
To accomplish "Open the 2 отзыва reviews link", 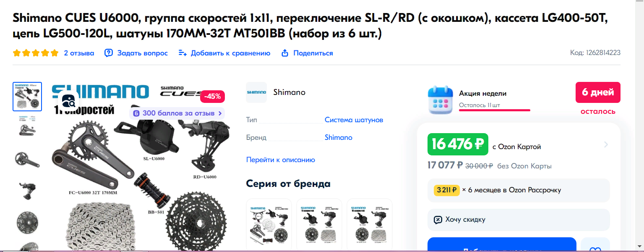I will (x=79, y=53).
